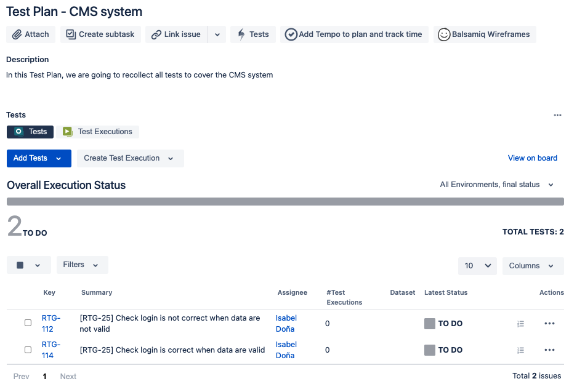Viewport: 577px width, 392px height.
Task: Open Balsamiq Wireframes smiley icon
Action: pyautogui.click(x=444, y=34)
